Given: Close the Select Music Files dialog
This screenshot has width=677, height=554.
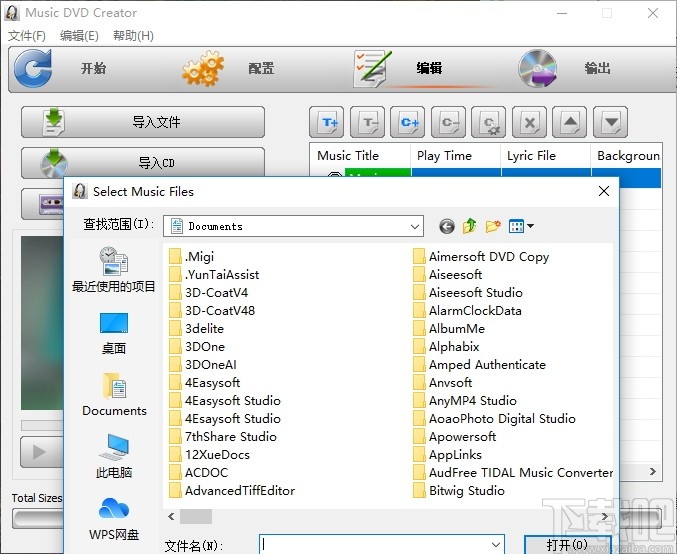Looking at the screenshot, I should (x=604, y=191).
